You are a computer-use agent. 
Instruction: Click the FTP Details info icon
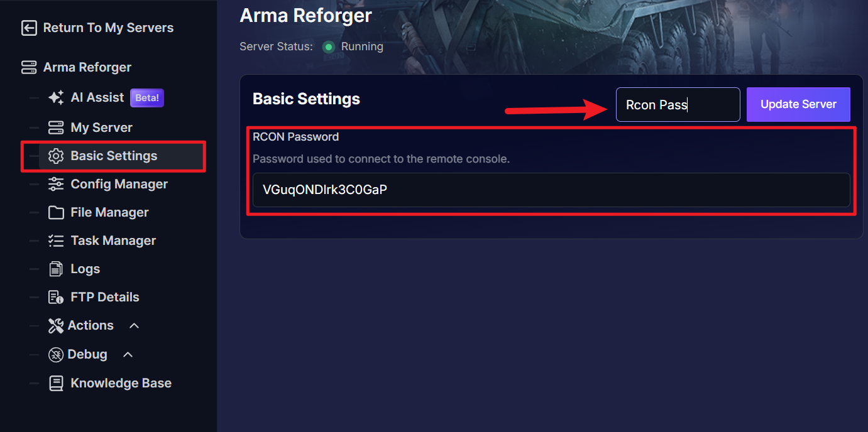(56, 297)
